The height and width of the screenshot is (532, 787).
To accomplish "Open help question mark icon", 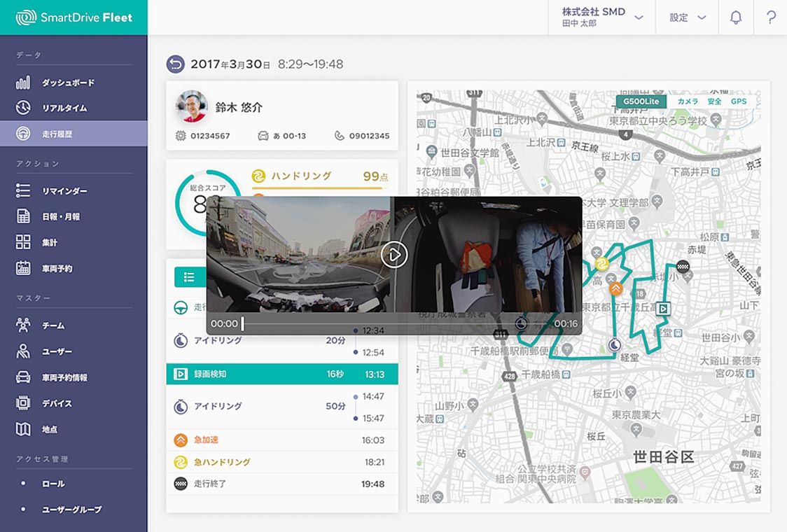I will tap(771, 17).
